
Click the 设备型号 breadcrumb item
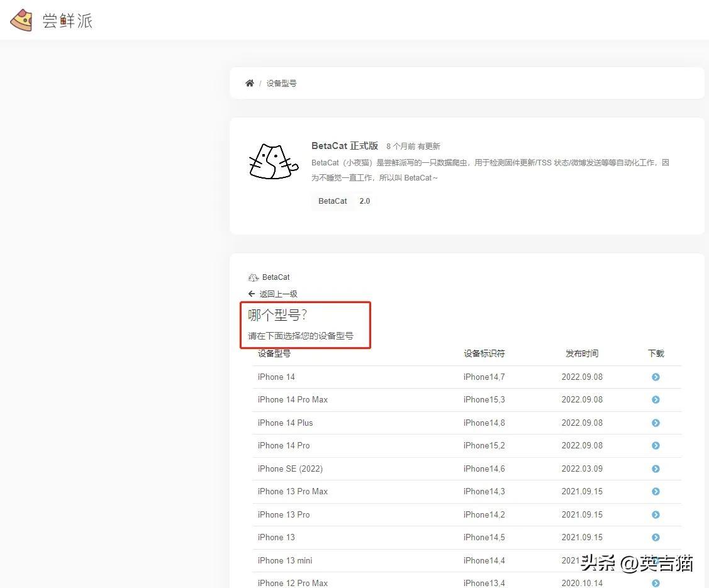click(281, 82)
